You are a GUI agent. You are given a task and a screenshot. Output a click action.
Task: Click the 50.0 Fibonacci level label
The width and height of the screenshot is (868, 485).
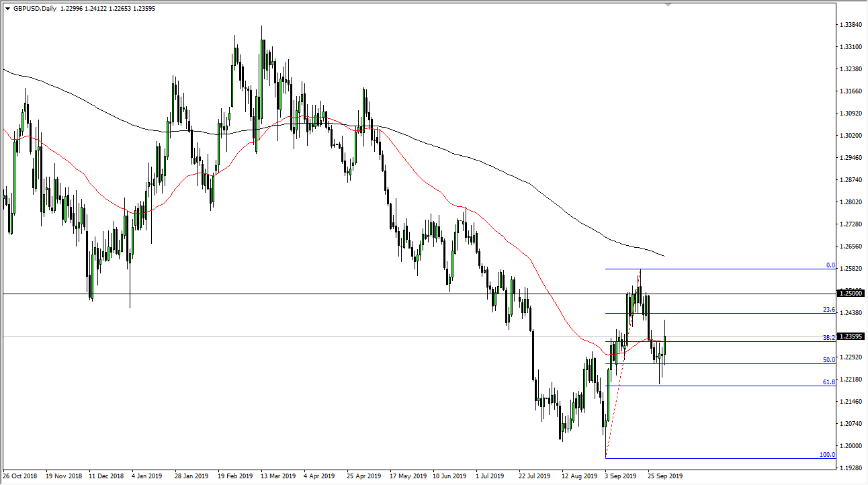[x=828, y=361]
